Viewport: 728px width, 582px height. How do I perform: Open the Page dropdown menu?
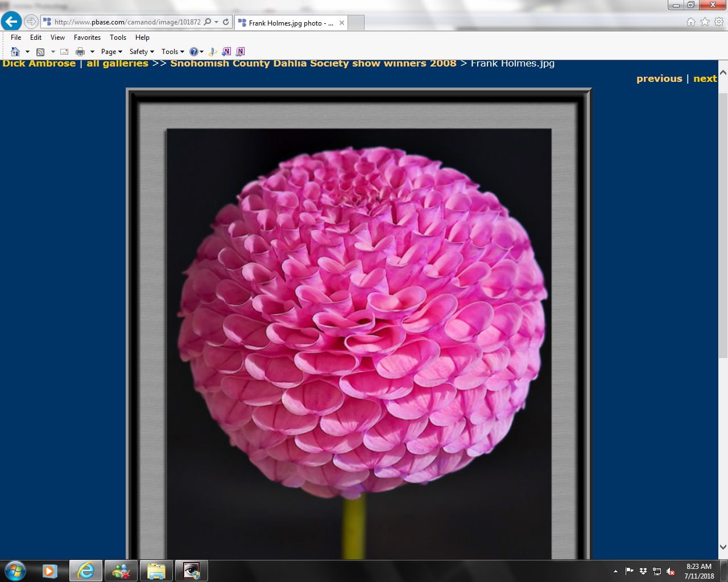[x=111, y=52]
